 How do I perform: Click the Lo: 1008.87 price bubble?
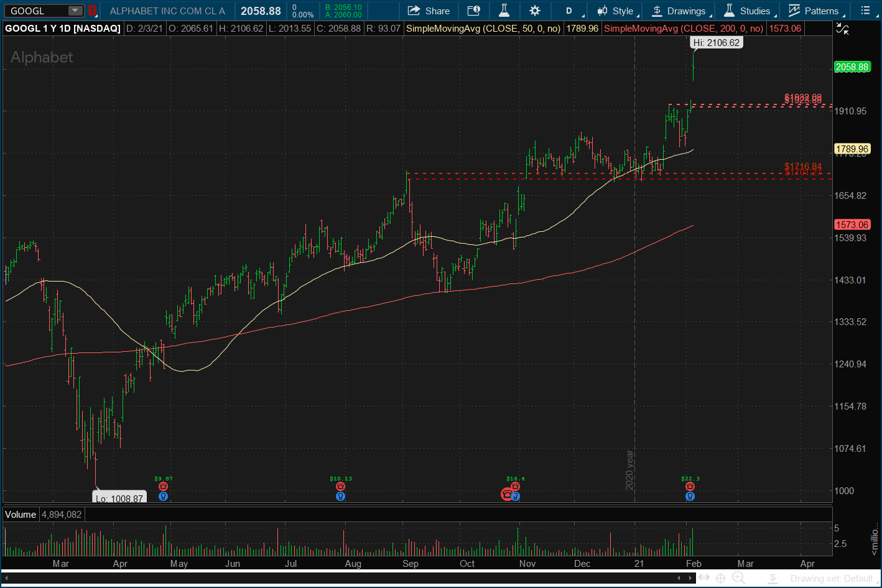tap(119, 497)
